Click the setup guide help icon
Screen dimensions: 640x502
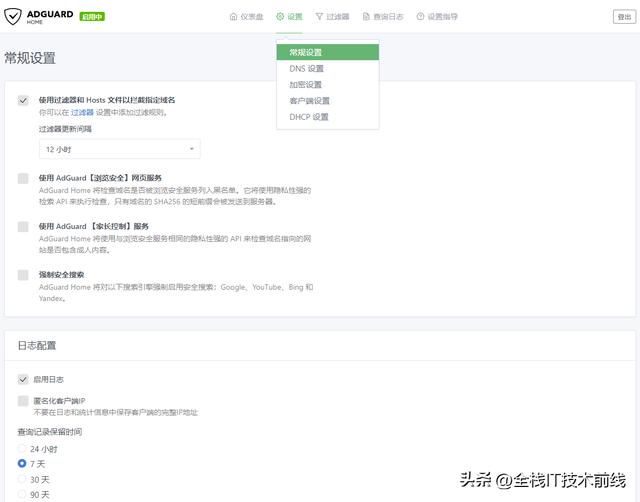[420, 17]
